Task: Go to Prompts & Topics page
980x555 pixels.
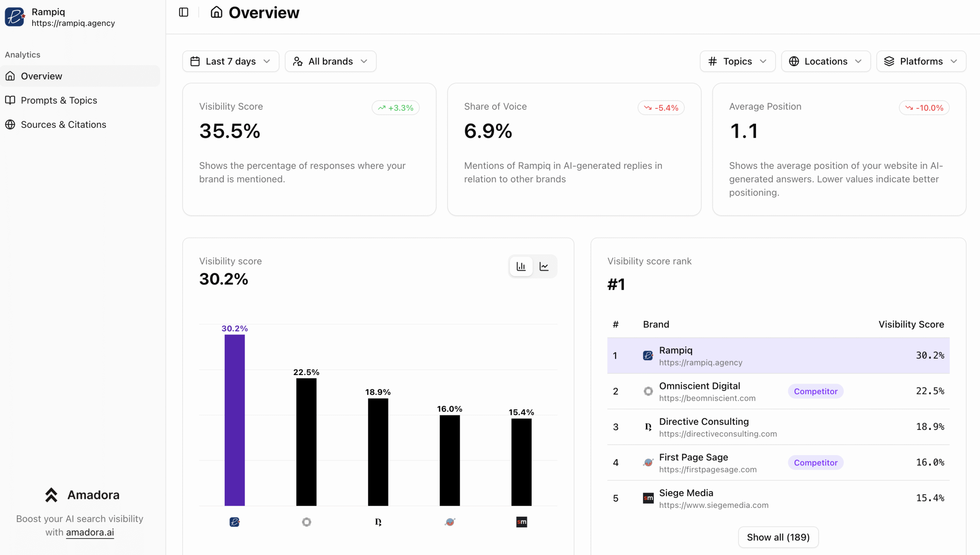Action: (x=59, y=100)
